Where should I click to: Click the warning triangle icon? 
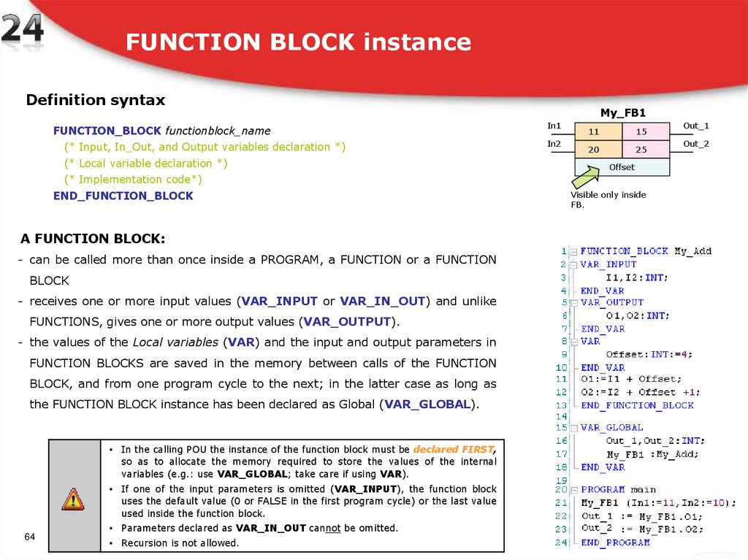click(x=73, y=499)
